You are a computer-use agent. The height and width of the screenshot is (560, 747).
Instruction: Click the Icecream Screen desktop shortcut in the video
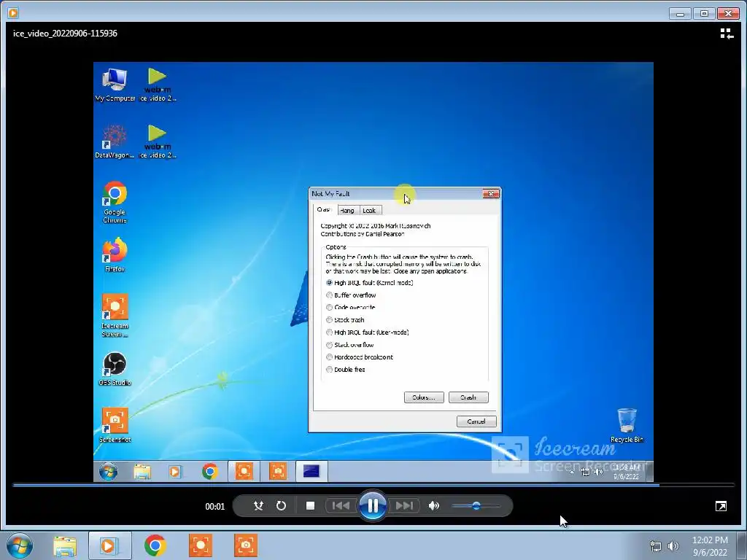point(115,315)
